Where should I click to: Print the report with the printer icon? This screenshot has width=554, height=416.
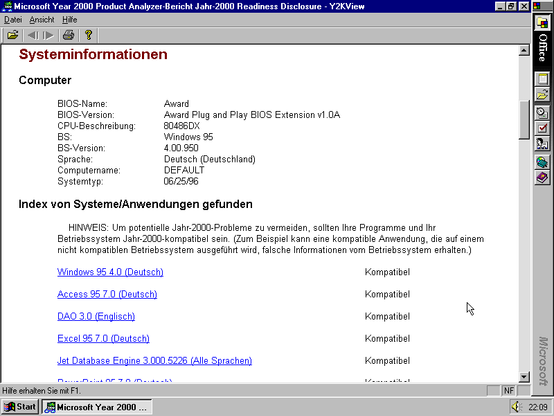pyautogui.click(x=69, y=35)
